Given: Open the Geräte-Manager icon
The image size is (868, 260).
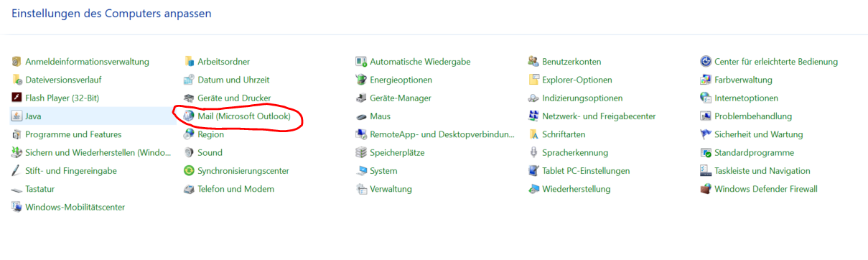Looking at the screenshot, I should (x=362, y=98).
